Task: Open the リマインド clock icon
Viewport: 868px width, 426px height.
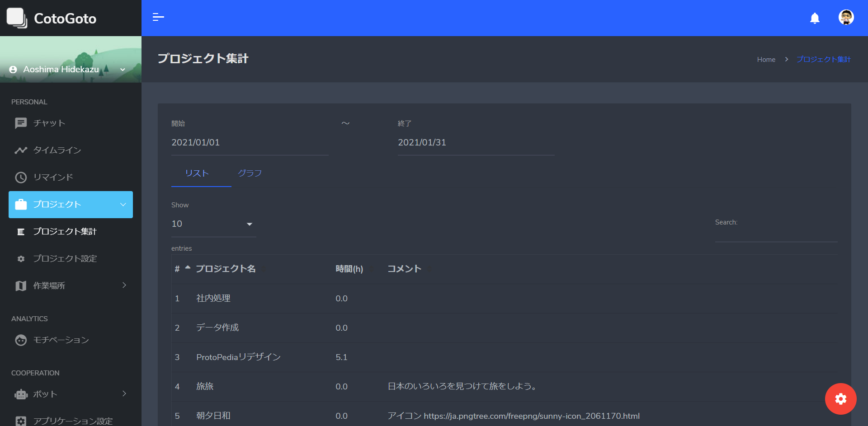Action: pos(21,177)
